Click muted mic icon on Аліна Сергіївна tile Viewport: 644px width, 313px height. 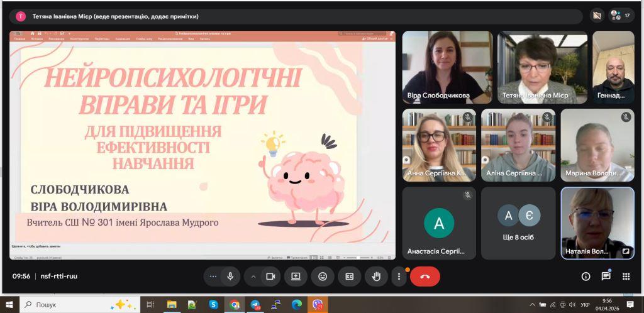[547, 118]
